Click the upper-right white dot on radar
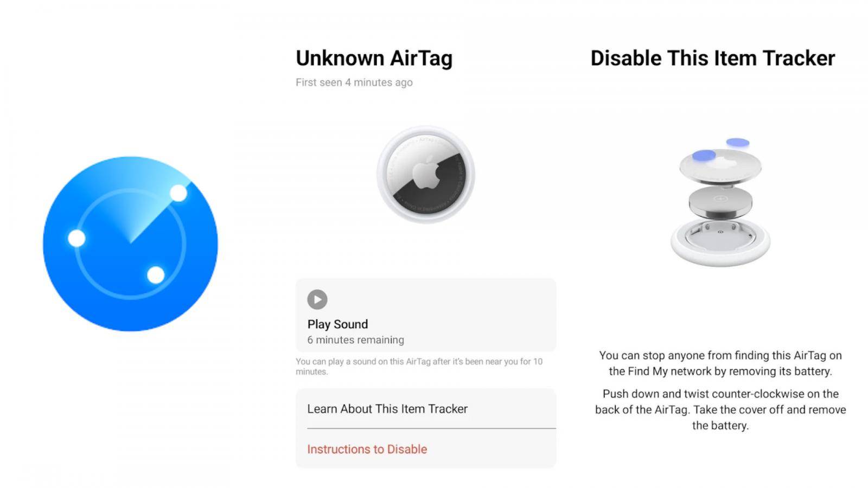Viewport: 868px width, 488px height. (x=178, y=193)
